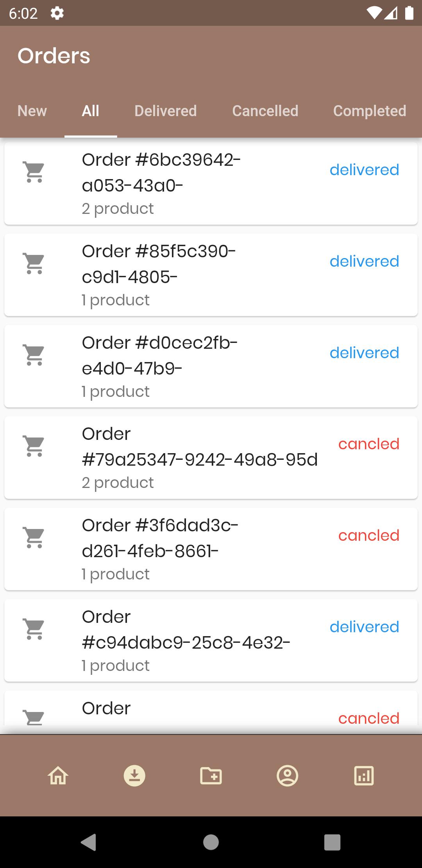Open order #c94dabc9-25c8-4e32
The height and width of the screenshot is (868, 422).
(x=211, y=640)
